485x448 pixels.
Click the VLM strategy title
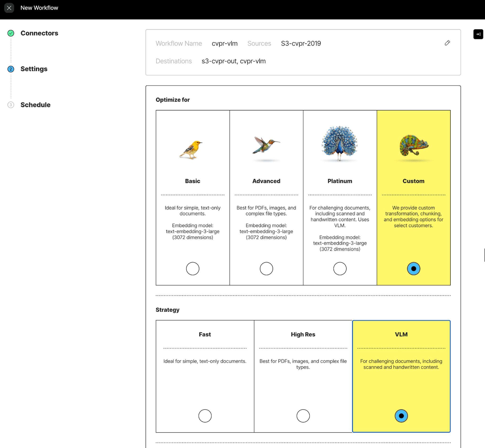[401, 334]
